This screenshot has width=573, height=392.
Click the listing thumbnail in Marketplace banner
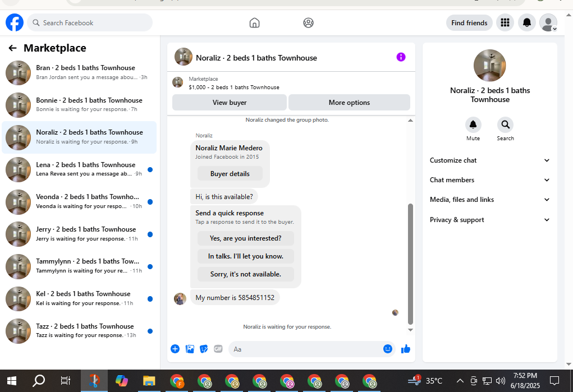point(177,82)
